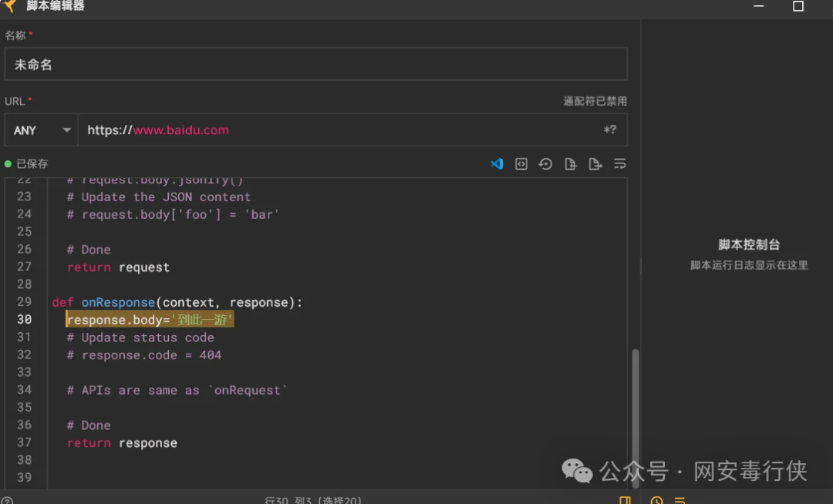The image size is (833, 504).
Task: Click the '# Done' comment on line 26
Action: [89, 250]
